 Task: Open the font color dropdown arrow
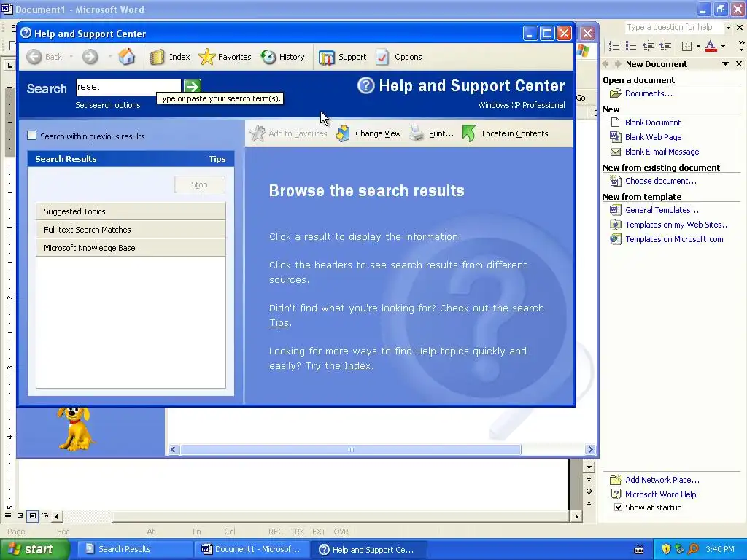point(723,46)
